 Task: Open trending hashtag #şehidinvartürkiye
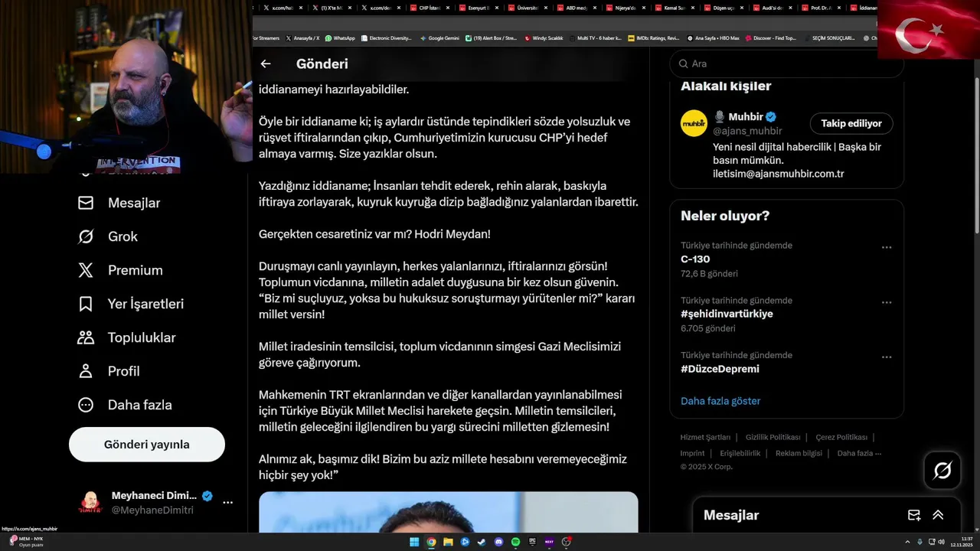(x=727, y=315)
